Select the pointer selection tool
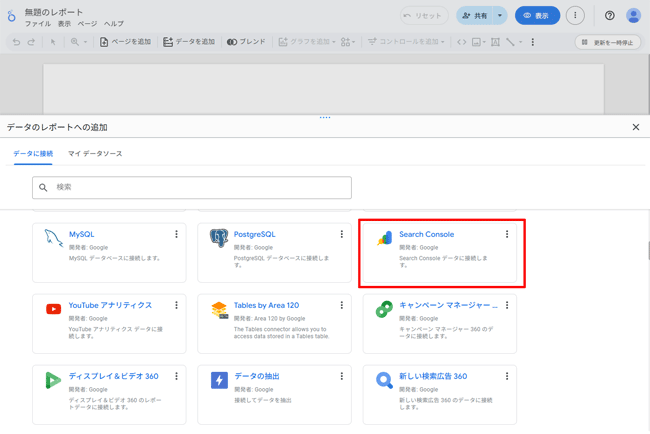Viewport: 650px width, 434px height. 53,42
